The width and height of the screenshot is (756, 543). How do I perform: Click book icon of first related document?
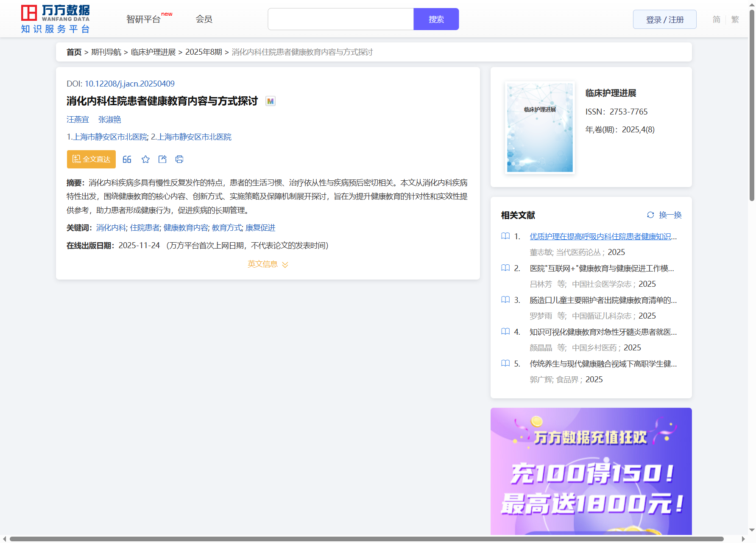coord(505,236)
